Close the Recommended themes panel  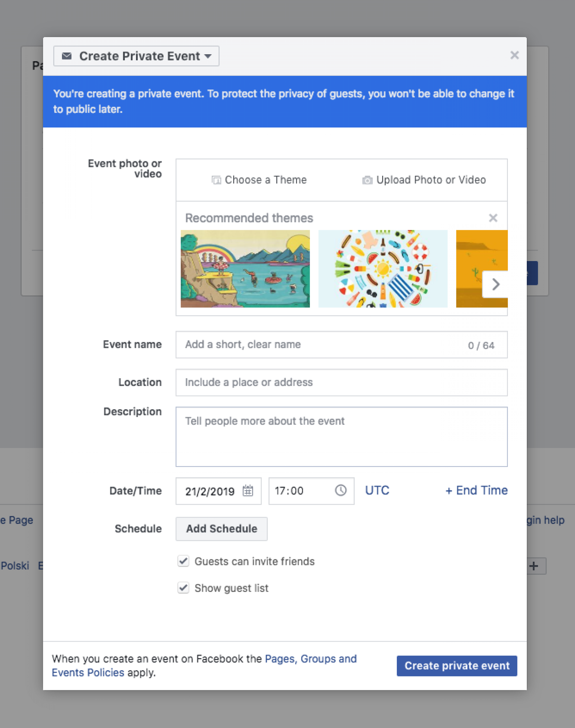(x=493, y=218)
